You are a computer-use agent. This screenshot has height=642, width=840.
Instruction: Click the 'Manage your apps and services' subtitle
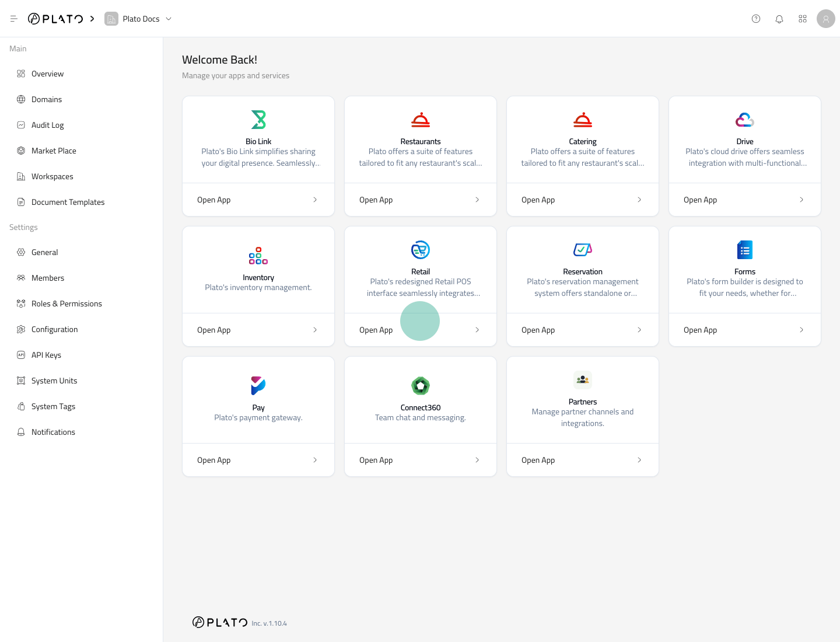pos(236,75)
